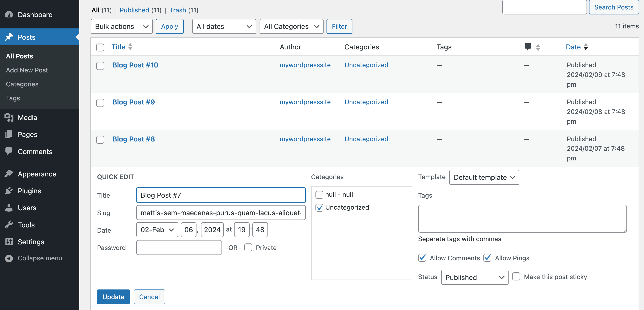Open the Bulk actions dropdown

point(122,26)
